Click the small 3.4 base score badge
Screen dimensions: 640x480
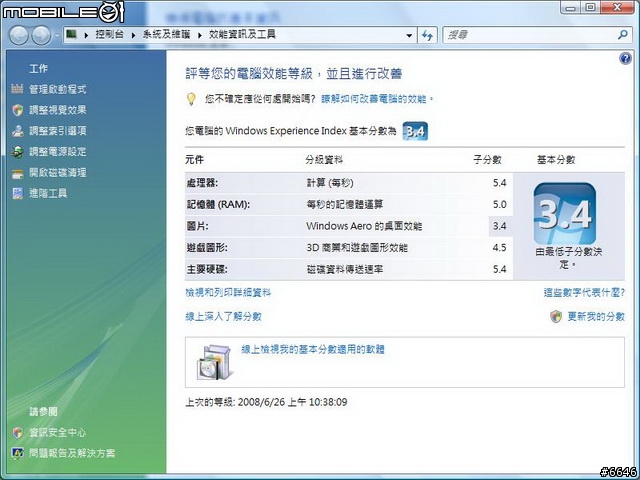(x=415, y=131)
